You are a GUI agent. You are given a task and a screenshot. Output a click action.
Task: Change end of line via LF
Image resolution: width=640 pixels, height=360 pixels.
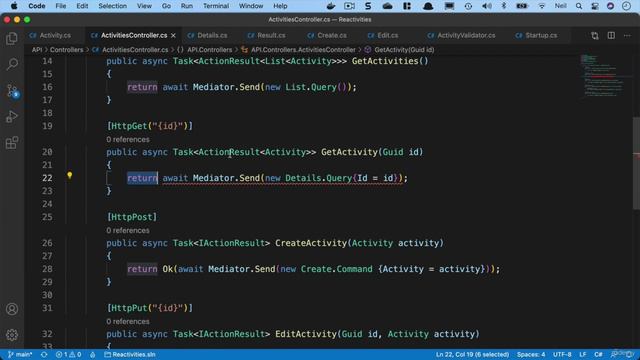582,354
